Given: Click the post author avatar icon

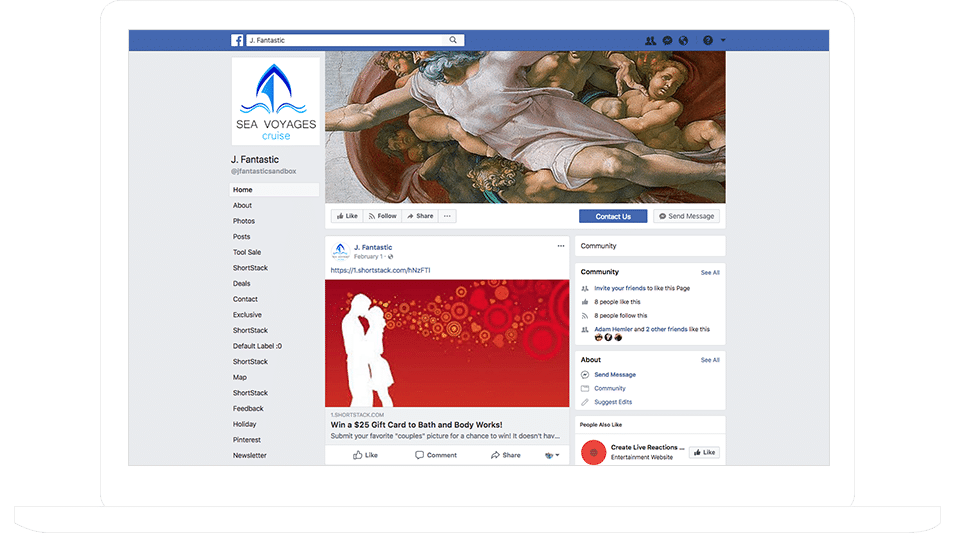Looking at the screenshot, I should (x=340, y=251).
